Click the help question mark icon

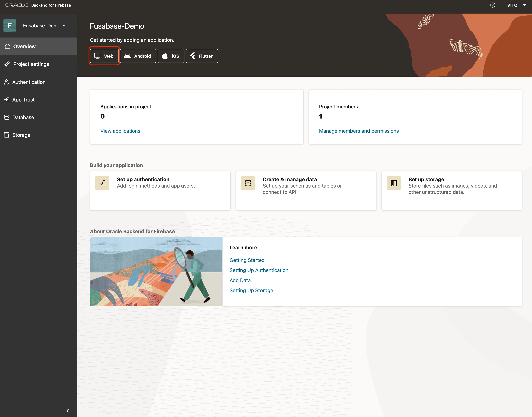492,5
